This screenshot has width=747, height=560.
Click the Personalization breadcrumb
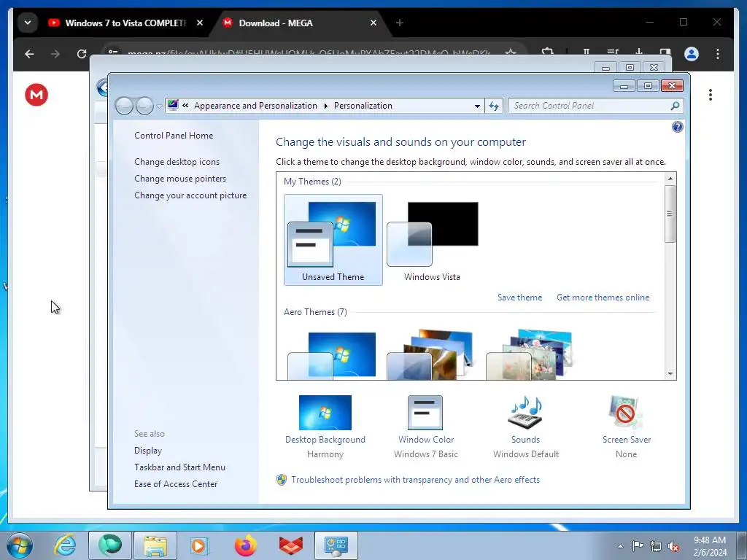pyautogui.click(x=363, y=106)
